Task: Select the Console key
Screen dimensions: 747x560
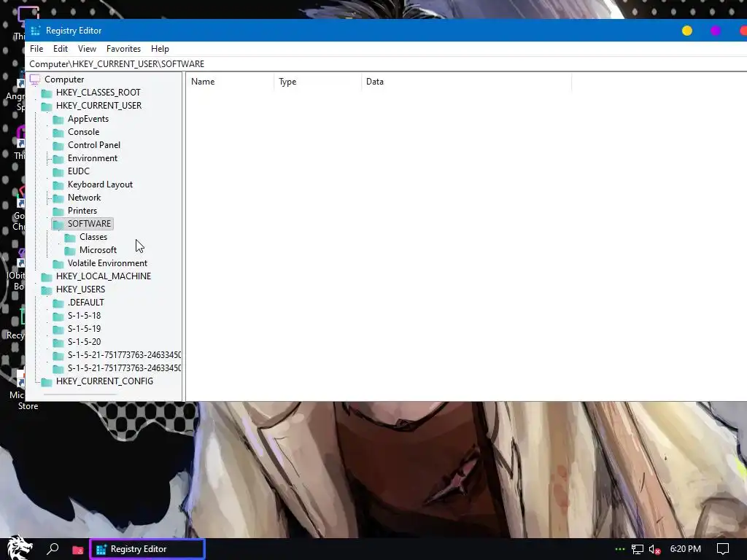Action: tap(83, 132)
